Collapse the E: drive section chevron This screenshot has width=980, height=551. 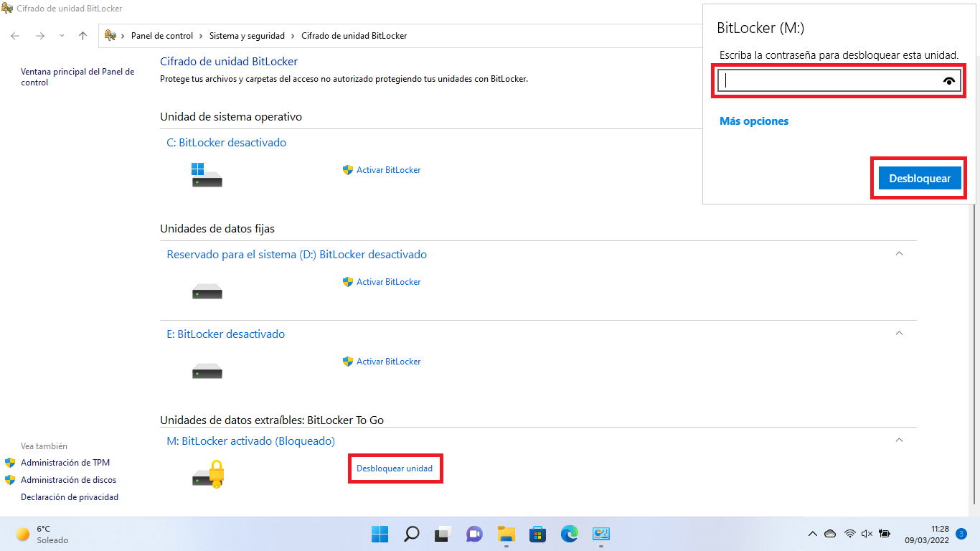point(899,334)
